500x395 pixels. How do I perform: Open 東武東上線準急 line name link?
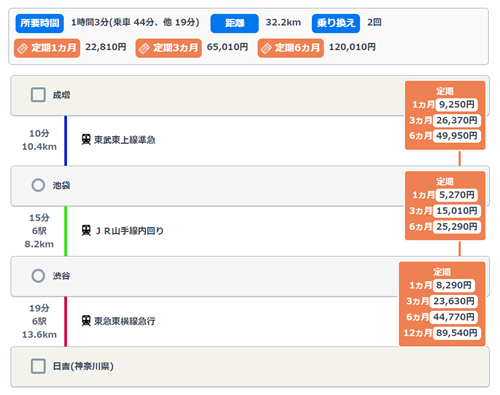point(125,140)
